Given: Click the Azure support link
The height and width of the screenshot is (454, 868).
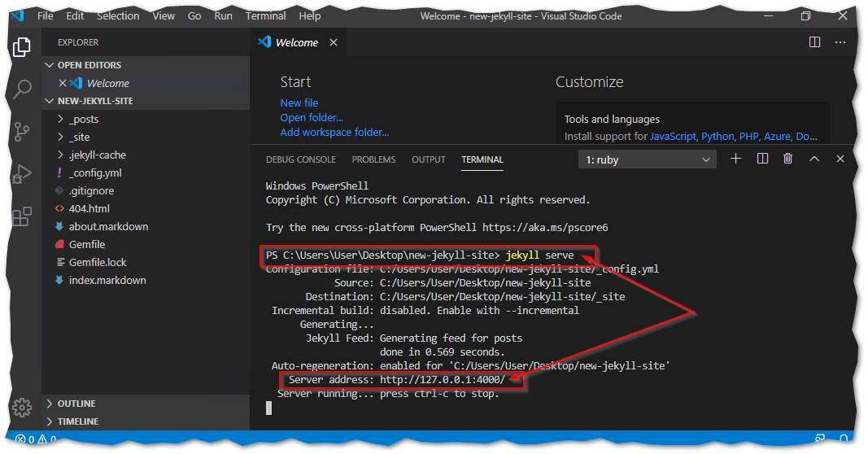Looking at the screenshot, I should point(777,136).
